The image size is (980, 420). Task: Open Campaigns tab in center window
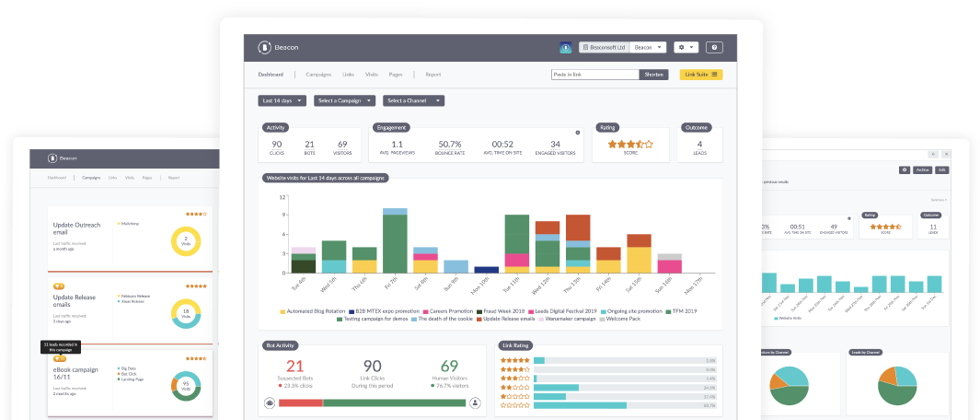318,75
